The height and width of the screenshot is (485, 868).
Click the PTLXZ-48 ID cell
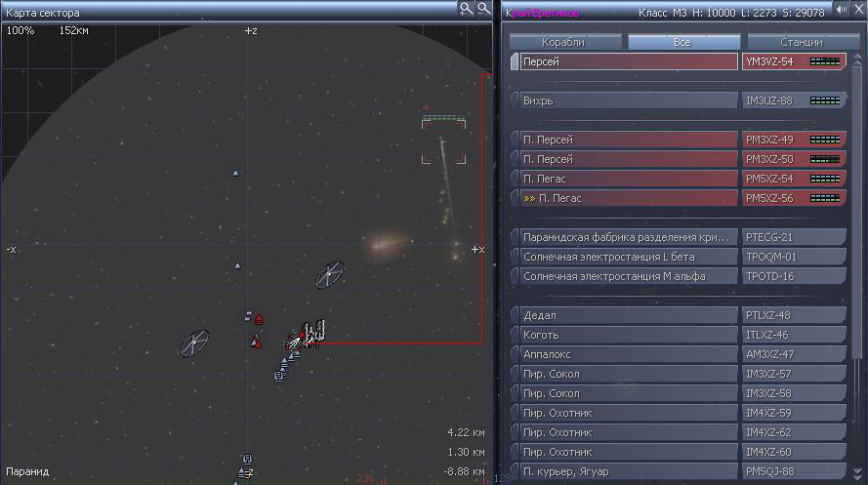794,315
